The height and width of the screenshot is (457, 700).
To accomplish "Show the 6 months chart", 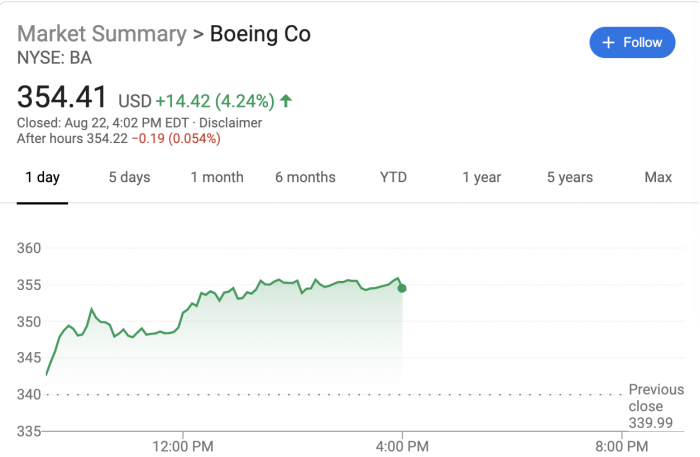I will pos(305,177).
